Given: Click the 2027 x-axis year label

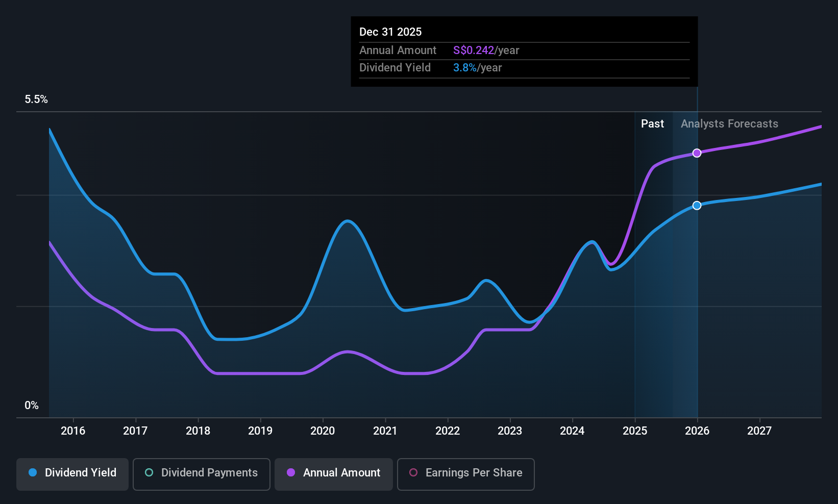Looking at the screenshot, I should pyautogui.click(x=759, y=431).
